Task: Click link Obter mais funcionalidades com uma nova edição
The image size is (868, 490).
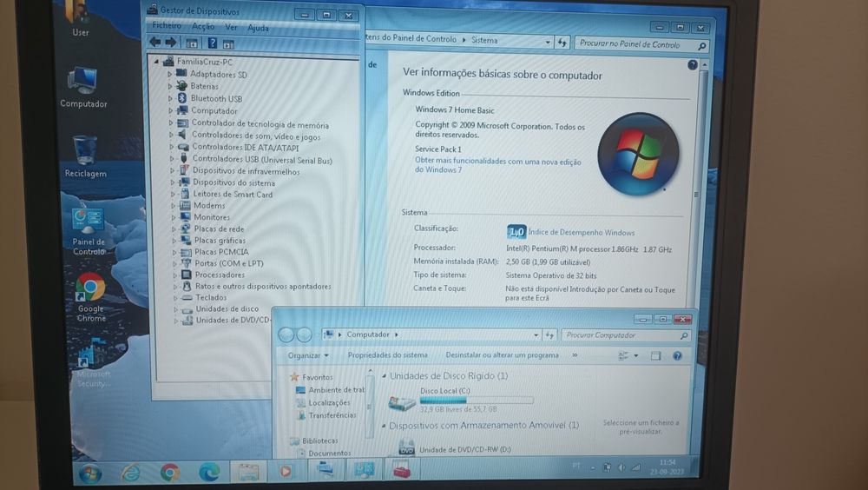Action: pos(497,165)
